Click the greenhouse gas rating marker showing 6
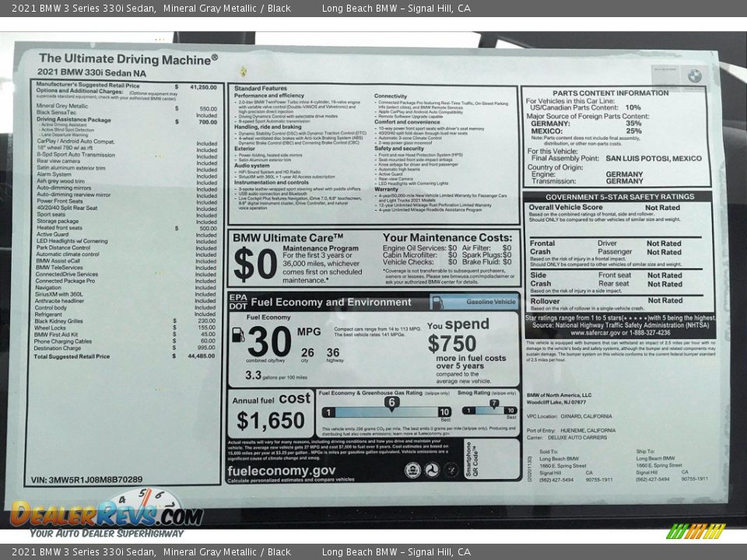 tap(391, 403)
